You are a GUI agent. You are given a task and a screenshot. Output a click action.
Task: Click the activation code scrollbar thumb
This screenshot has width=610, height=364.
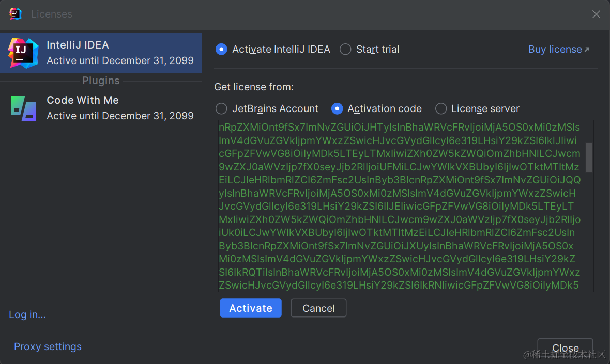pyautogui.click(x=589, y=157)
